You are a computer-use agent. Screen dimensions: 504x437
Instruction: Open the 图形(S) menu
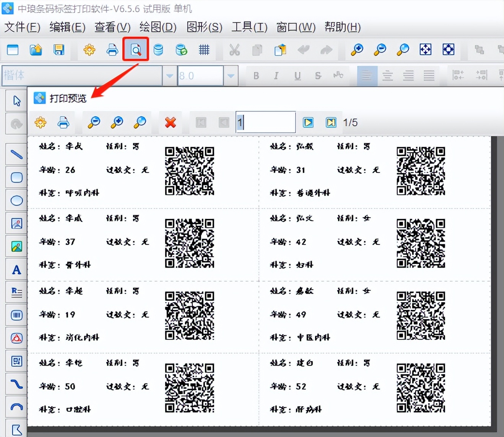[x=204, y=27]
